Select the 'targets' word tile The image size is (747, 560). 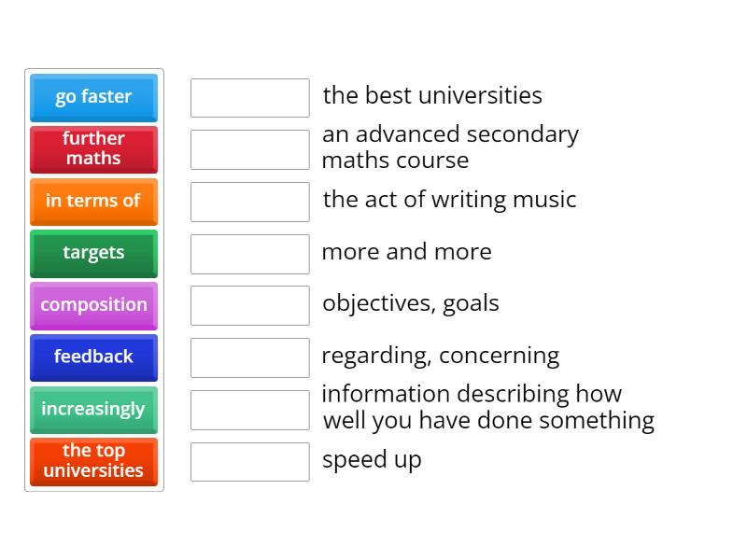pyautogui.click(x=93, y=253)
